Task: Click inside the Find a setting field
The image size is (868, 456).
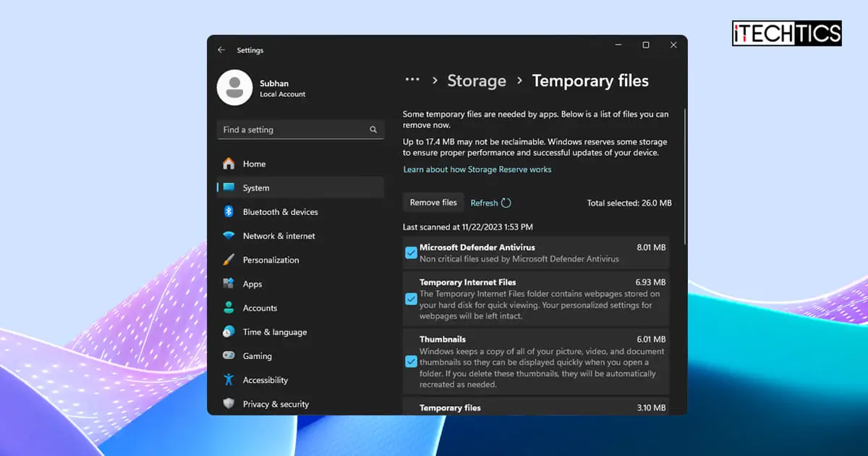Action: (297, 130)
